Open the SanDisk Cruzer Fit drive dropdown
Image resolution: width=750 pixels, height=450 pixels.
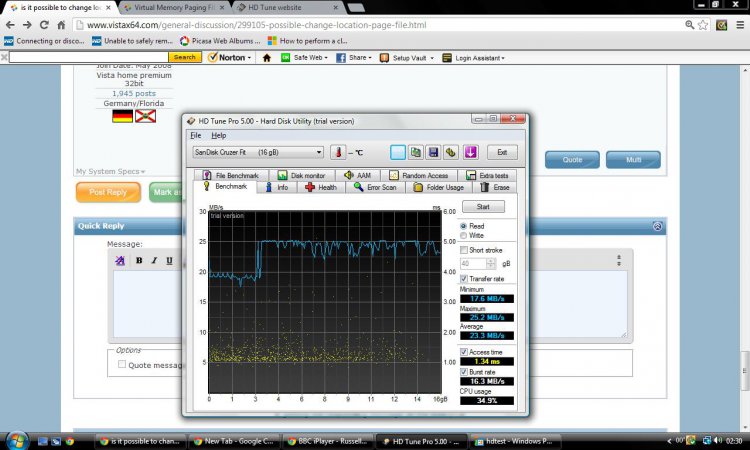point(258,153)
